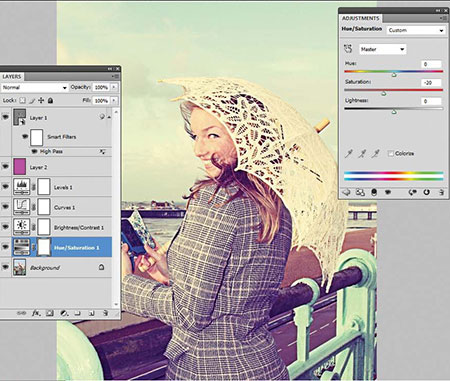Click Layer 1 smart filter indicator icon
Viewport: 450px width, 381px height.
pyautogui.click(x=102, y=117)
